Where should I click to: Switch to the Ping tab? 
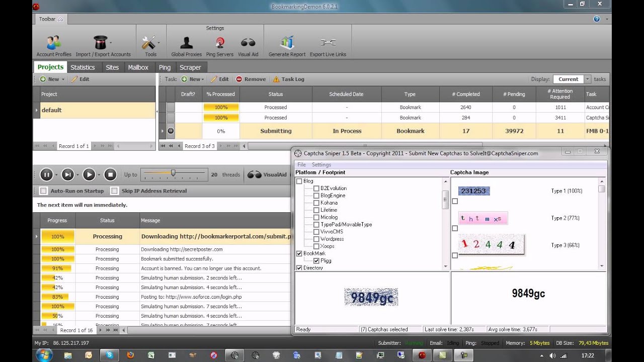[165, 67]
